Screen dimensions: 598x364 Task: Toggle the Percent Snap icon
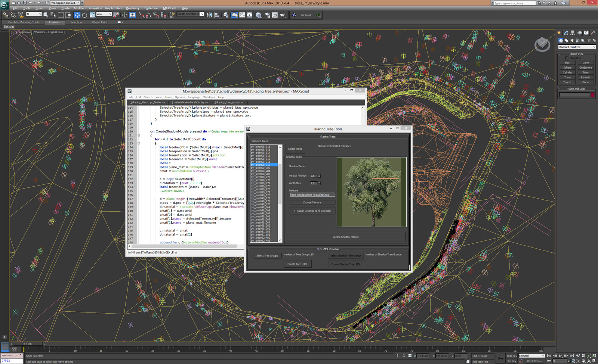[156, 15]
